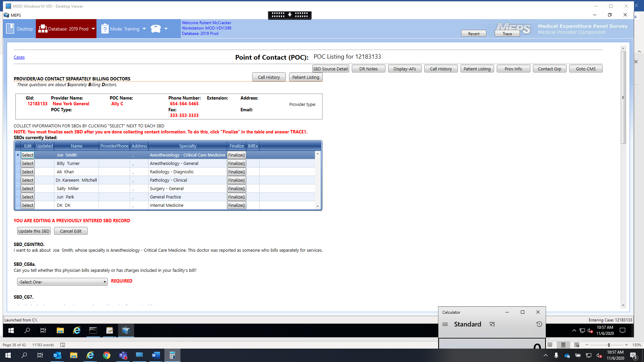
Task: Click the Desktop book icon
Action: [10, 28]
